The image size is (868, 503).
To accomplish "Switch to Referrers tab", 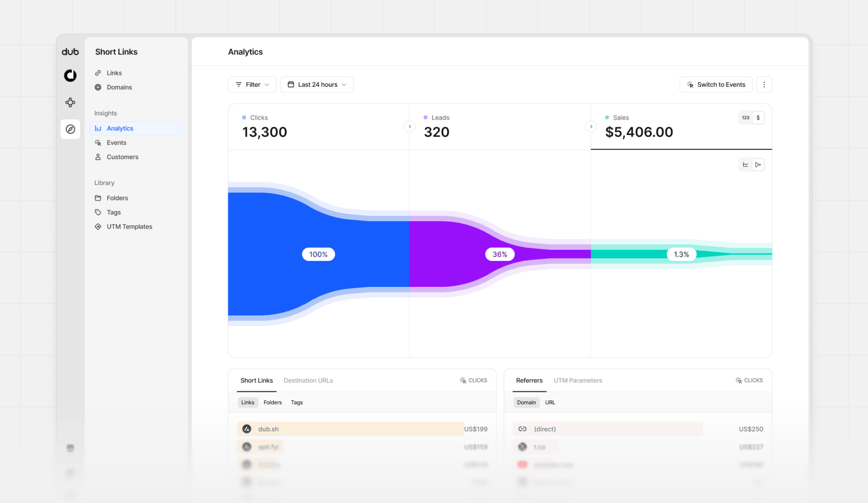I will pyautogui.click(x=529, y=380).
